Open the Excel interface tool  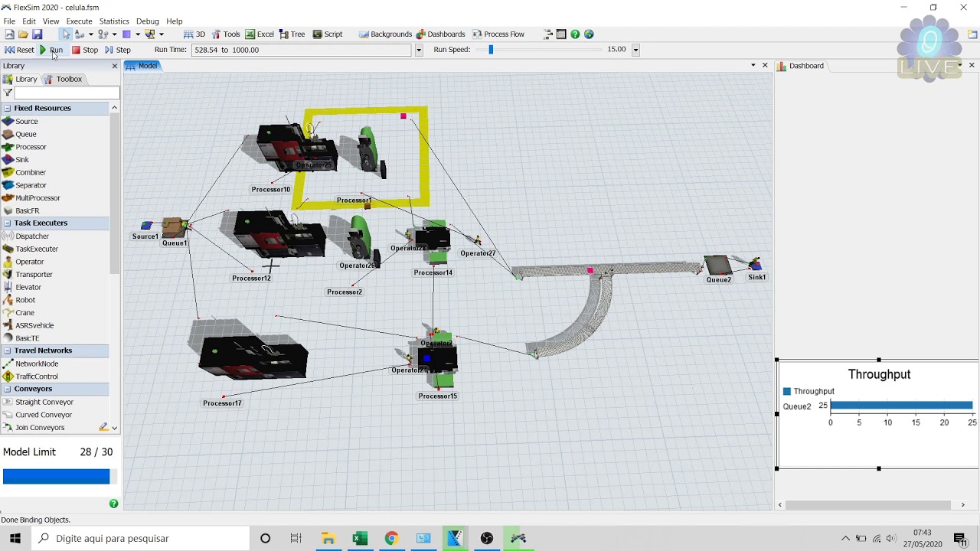pos(260,34)
